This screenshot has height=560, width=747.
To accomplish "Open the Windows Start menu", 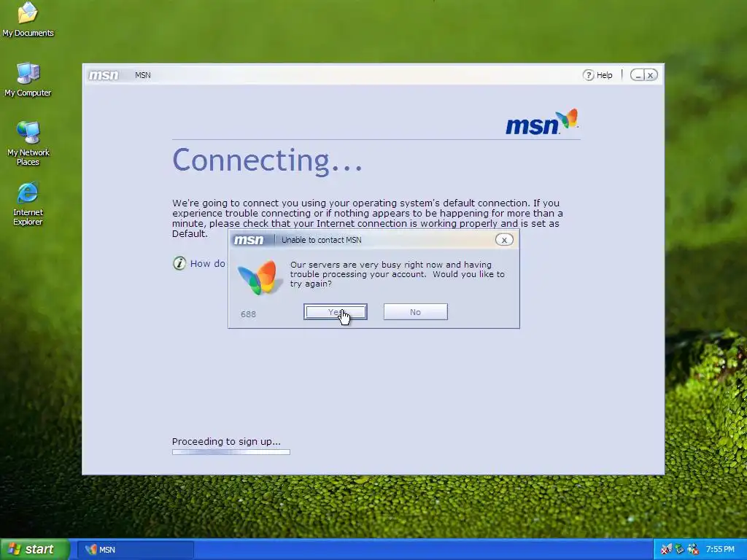I will (x=35, y=550).
